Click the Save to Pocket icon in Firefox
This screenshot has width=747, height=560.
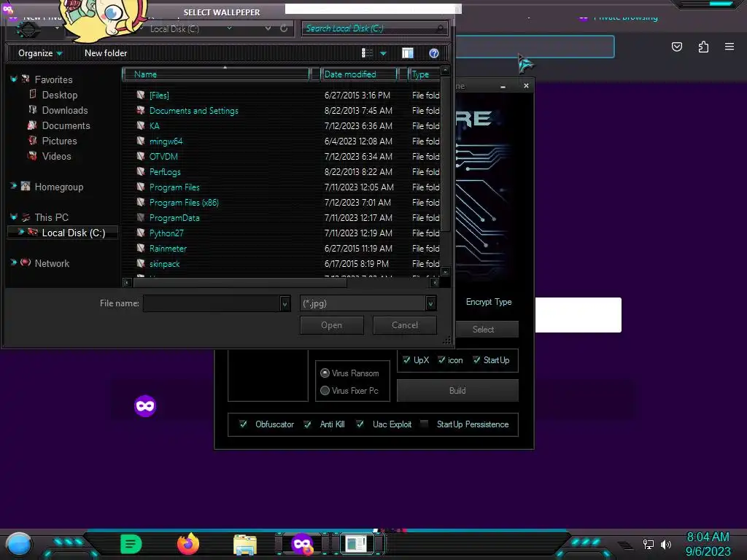pos(677,47)
